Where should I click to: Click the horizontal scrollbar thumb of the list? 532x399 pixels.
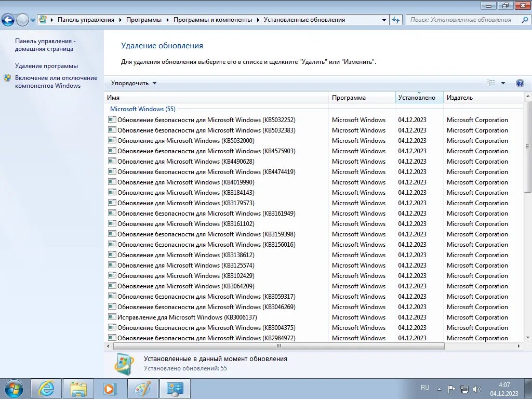[278, 346]
